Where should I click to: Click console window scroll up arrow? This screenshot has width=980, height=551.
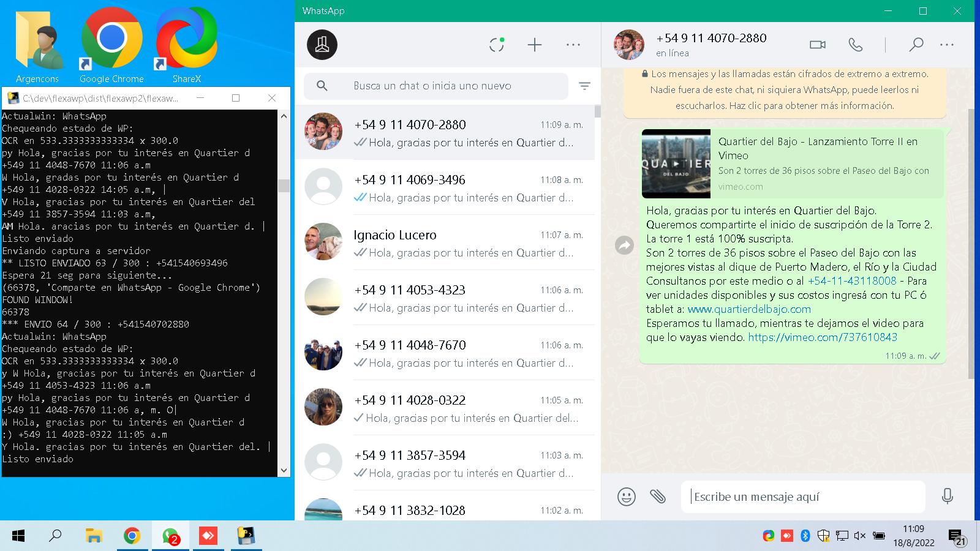tap(284, 116)
